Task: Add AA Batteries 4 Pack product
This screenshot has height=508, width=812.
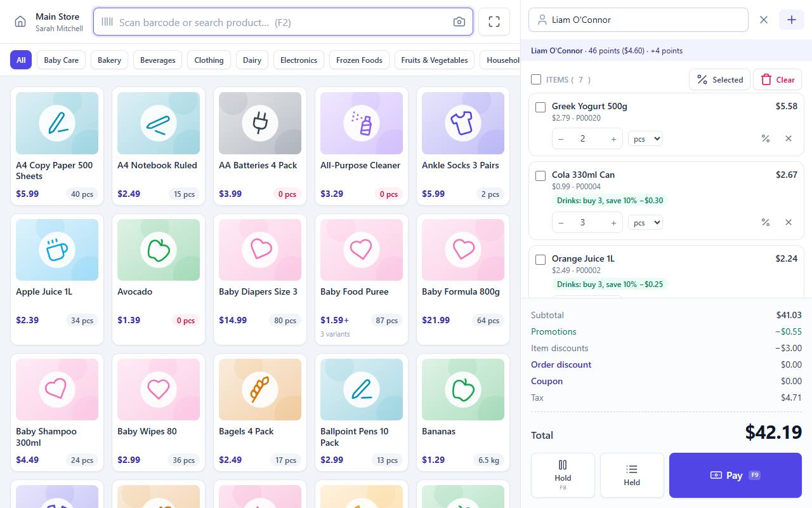Action: (260, 146)
